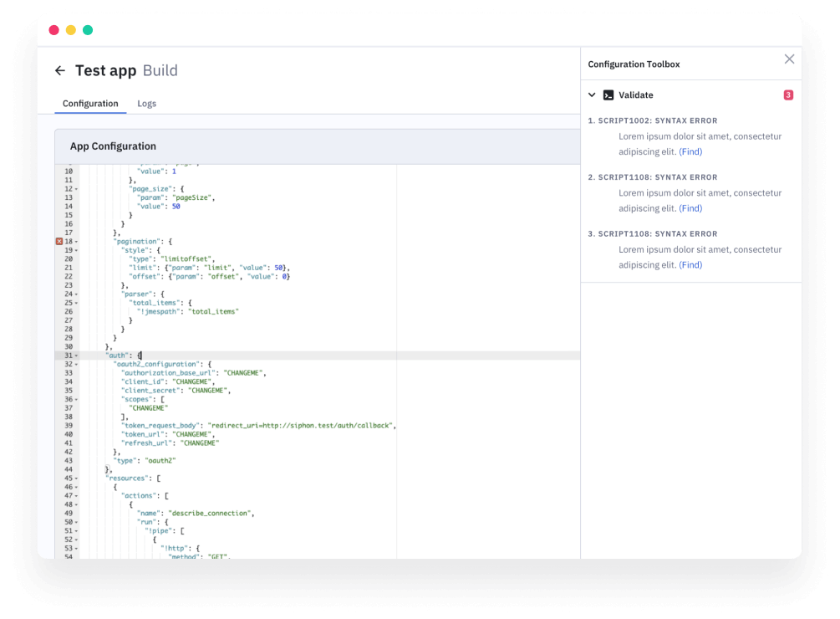The image size is (840, 619).
Task: Fold line 50 run block
Action: tap(76, 522)
